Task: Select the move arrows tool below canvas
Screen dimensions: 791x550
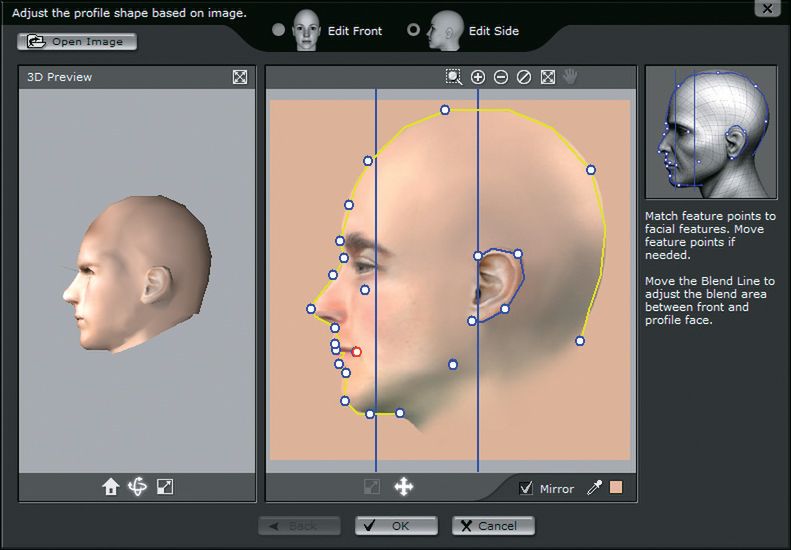Action: [x=404, y=487]
